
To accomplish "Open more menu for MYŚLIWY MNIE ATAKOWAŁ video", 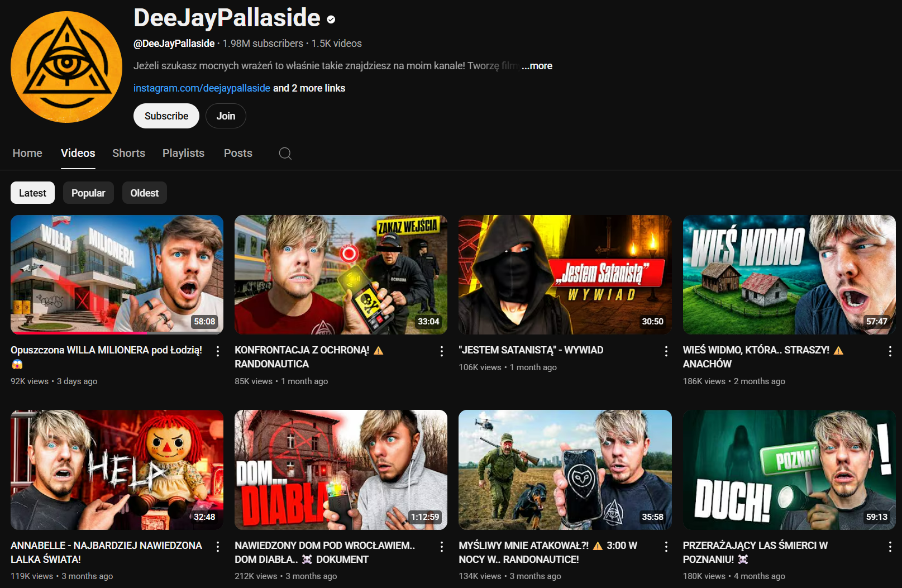I will click(666, 547).
